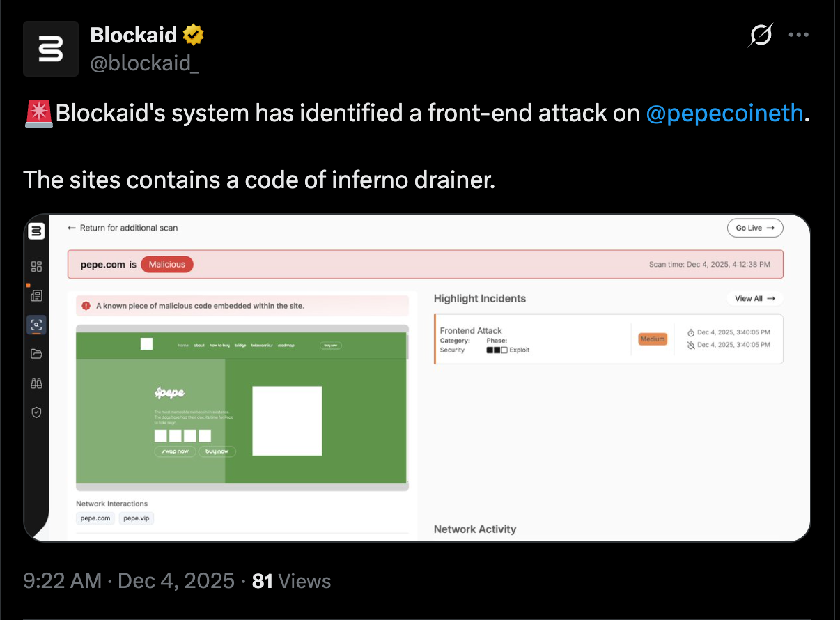Viewport: 840px width, 620px height.
Task: Open the @blockaid_ handle
Action: tap(145, 63)
